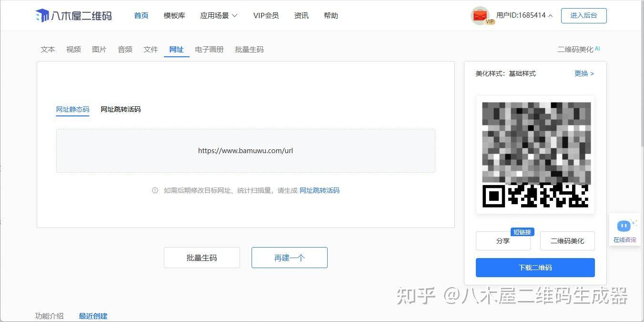
Task: Open the VIP会员 page
Action: tap(266, 15)
